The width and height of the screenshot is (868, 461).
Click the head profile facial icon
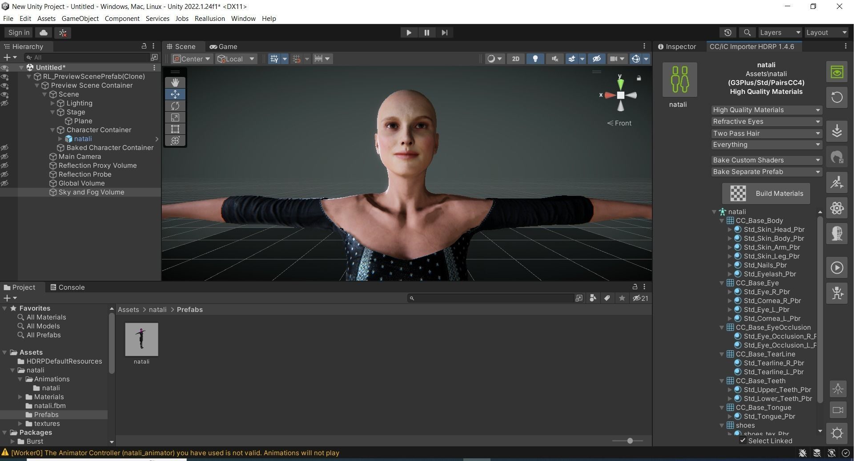(837, 234)
